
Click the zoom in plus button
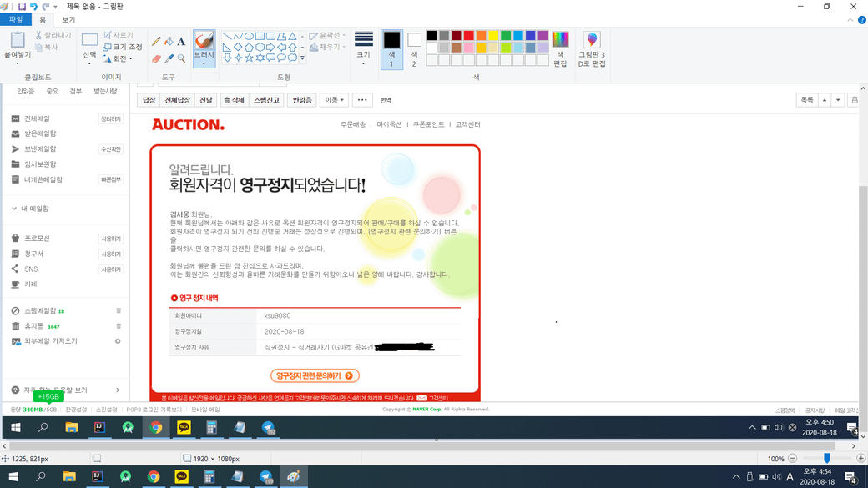click(860, 459)
